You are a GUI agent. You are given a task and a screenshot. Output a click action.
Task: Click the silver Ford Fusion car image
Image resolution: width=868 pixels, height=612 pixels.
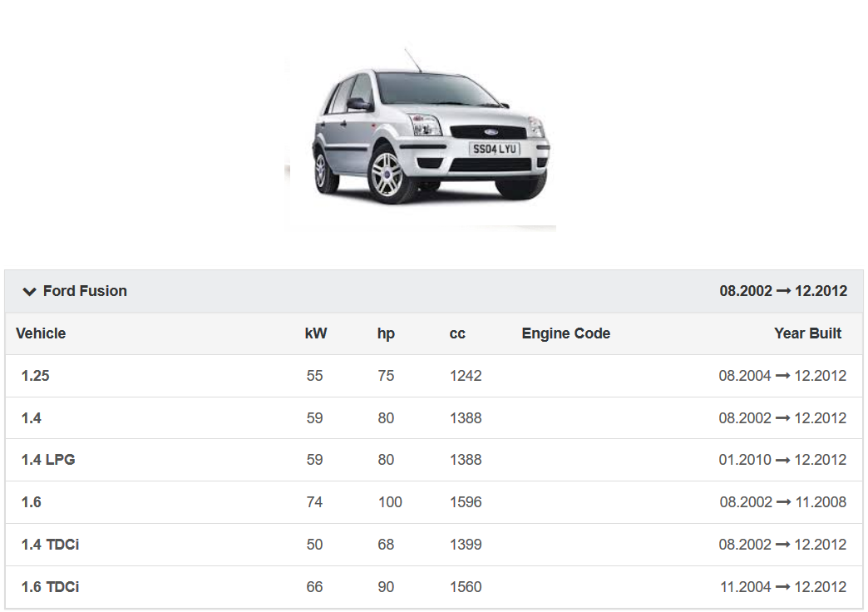click(422, 137)
